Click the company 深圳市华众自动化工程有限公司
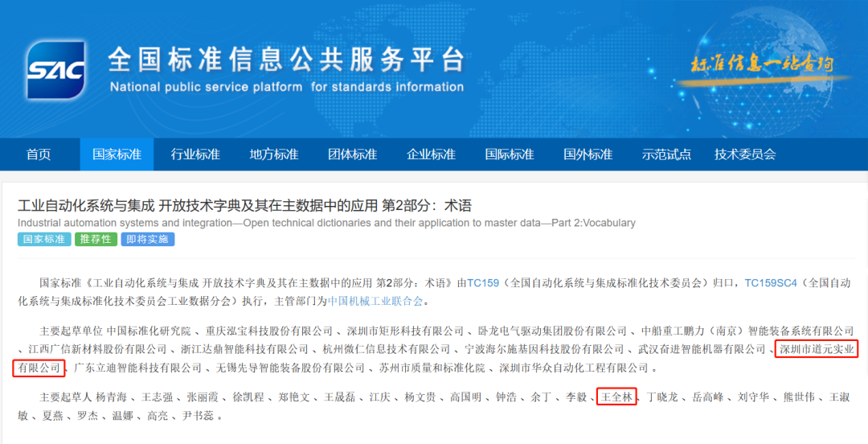This screenshot has width=868, height=444. pyautogui.click(x=574, y=368)
